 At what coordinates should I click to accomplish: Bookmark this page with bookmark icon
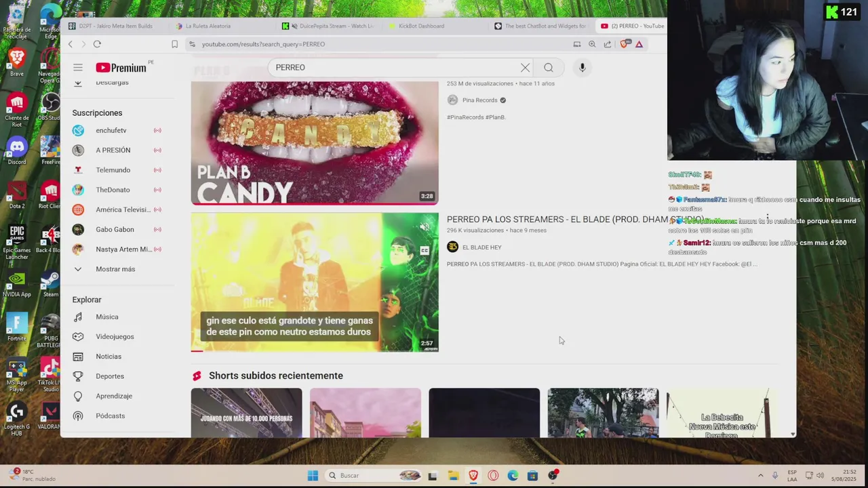point(174,44)
